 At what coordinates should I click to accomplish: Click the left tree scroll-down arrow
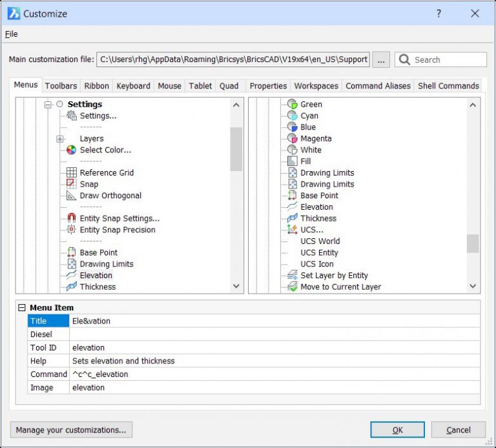tap(236, 286)
